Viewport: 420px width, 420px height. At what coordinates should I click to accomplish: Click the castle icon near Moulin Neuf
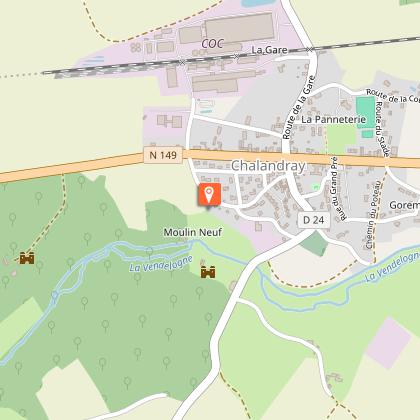[x=208, y=272]
